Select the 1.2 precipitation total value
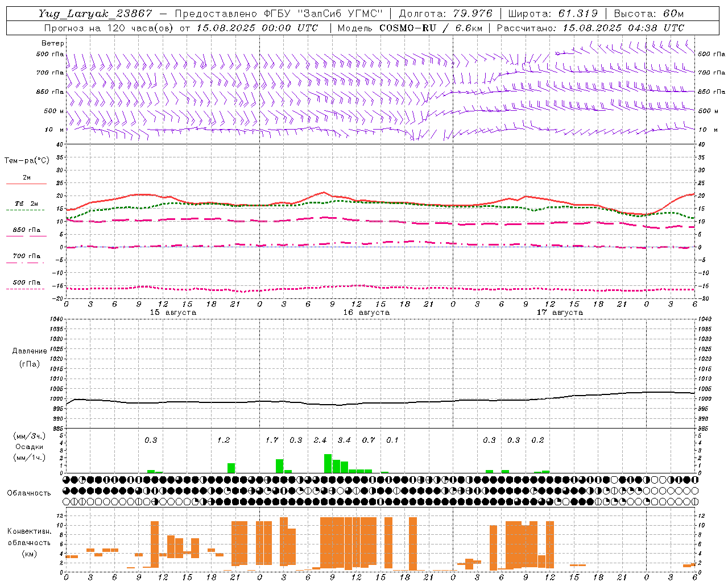The height and width of the screenshot is (582, 728). coord(224,440)
